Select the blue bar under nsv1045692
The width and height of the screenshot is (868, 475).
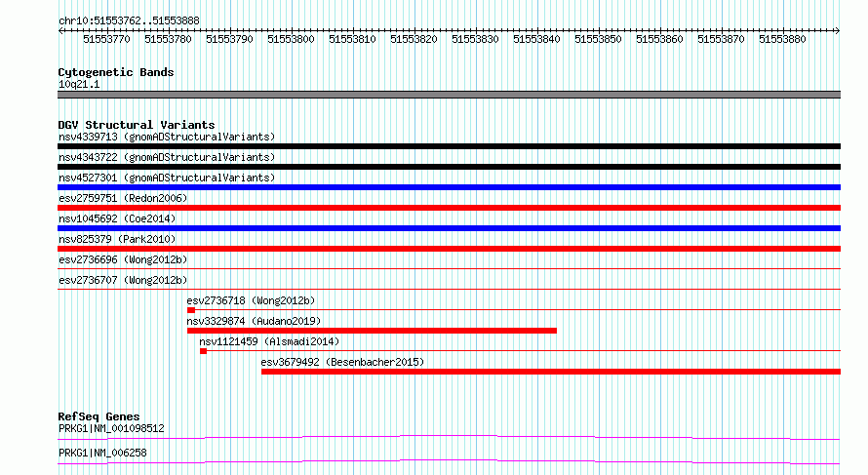[x=449, y=228]
